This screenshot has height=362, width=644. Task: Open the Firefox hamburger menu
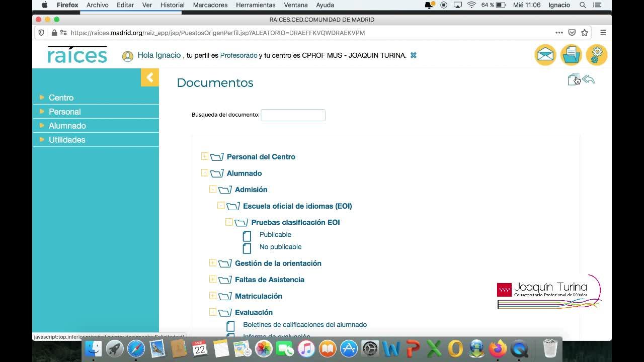click(x=603, y=33)
